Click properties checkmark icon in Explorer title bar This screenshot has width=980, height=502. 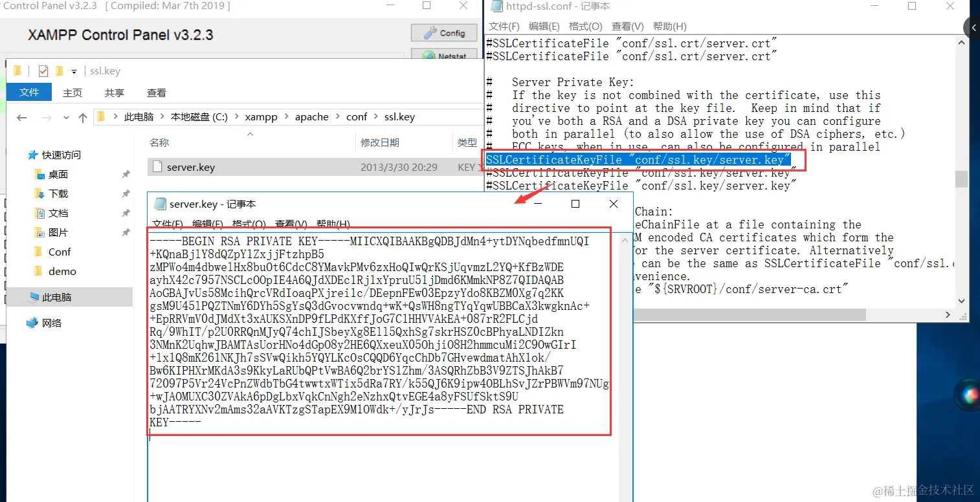(43, 71)
